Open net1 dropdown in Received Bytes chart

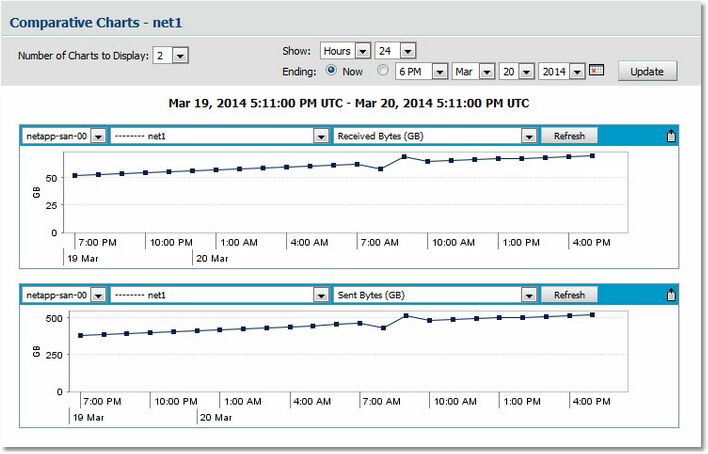pyautogui.click(x=219, y=136)
